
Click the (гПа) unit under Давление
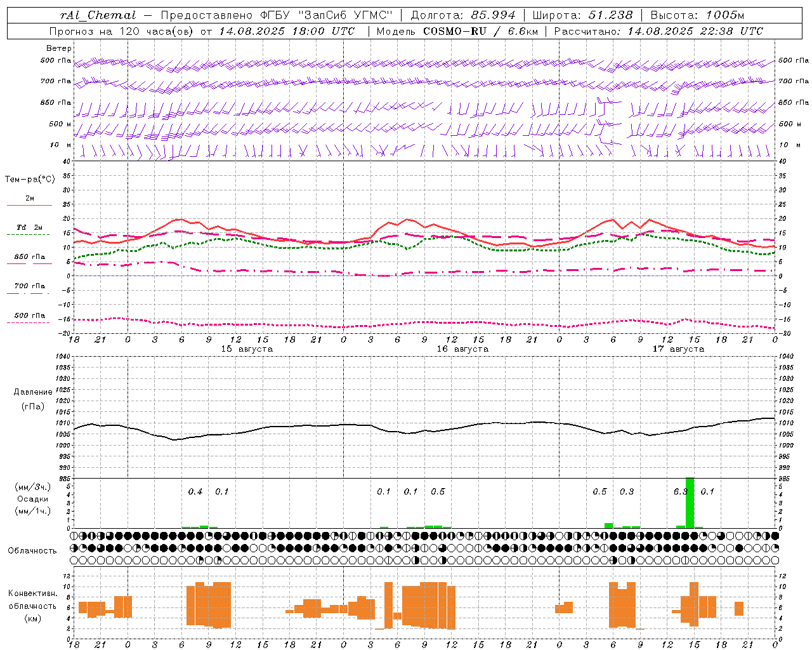coord(32,406)
